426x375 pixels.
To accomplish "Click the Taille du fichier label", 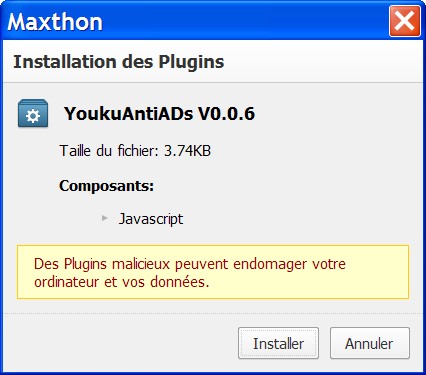I will pos(109,151).
